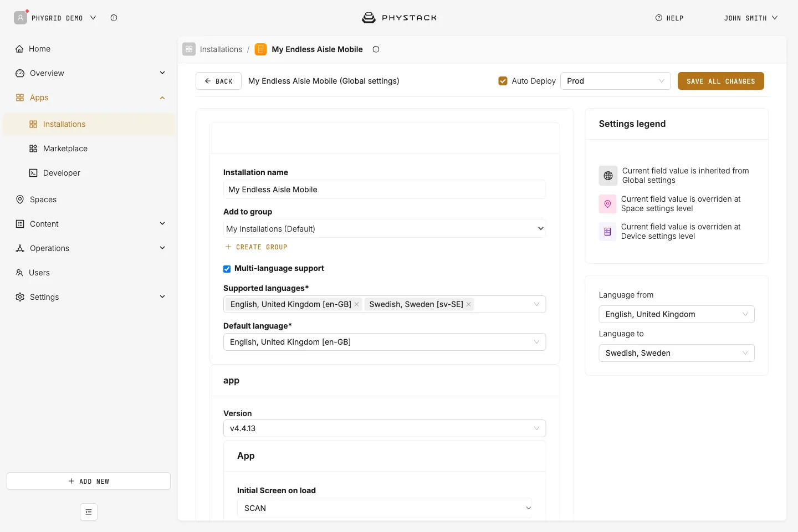Uncheck Multi-language support checkbox
Image resolution: width=798 pixels, height=532 pixels.
227,269
